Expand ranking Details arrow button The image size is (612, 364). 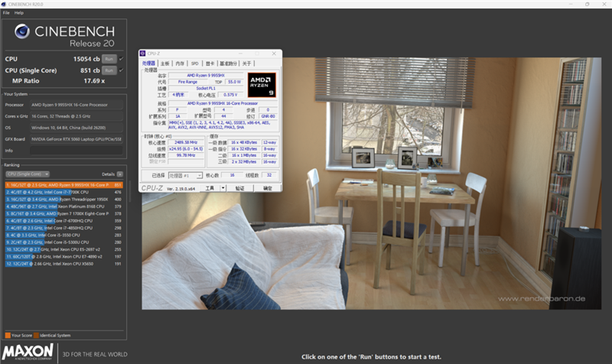[x=120, y=174]
